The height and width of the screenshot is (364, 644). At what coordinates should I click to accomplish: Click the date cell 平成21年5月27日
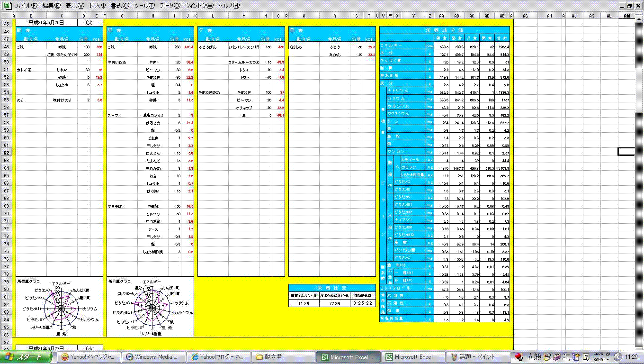click(46, 348)
